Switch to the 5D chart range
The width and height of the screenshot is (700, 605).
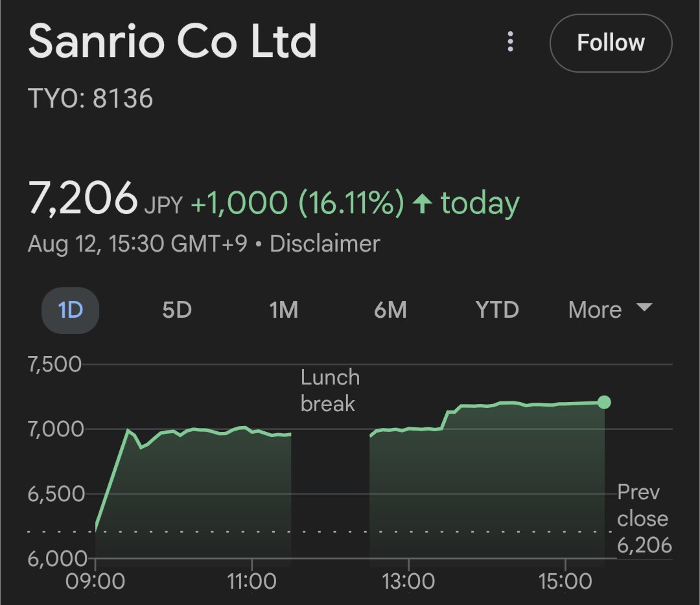point(177,310)
